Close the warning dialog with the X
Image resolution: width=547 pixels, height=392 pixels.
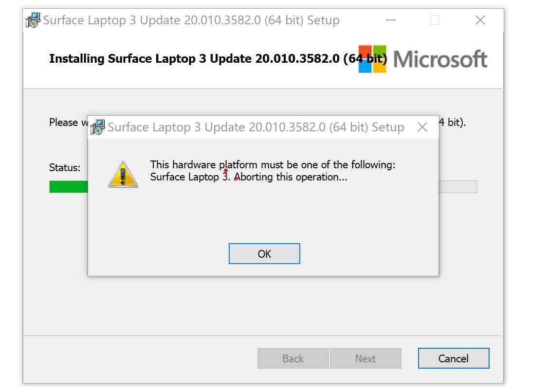pos(422,127)
